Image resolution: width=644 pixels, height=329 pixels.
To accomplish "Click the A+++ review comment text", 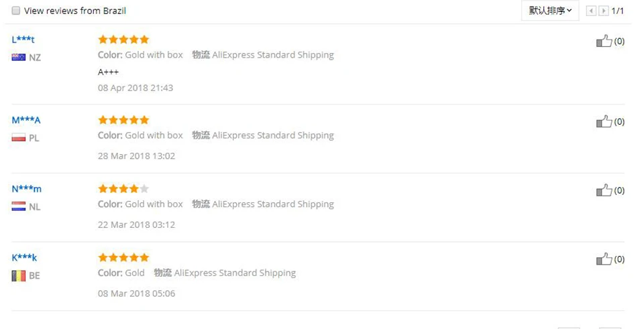I will click(x=108, y=72).
